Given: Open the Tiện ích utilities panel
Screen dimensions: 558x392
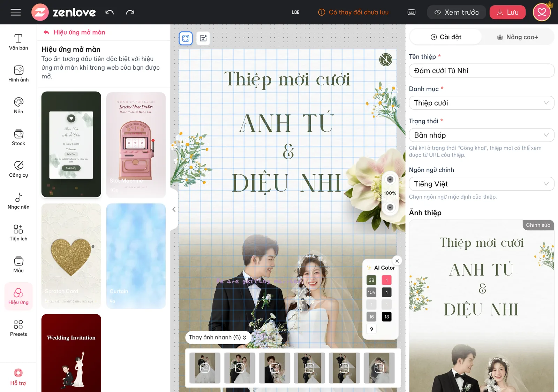Looking at the screenshot, I should (x=18, y=232).
